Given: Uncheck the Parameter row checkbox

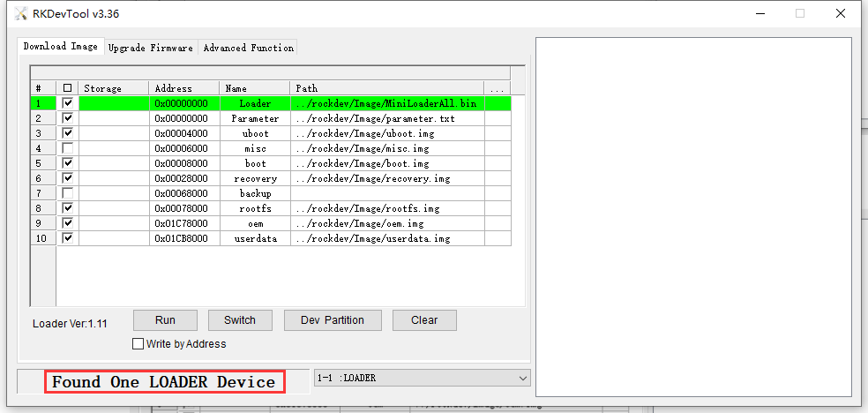Looking at the screenshot, I should 68,118.
